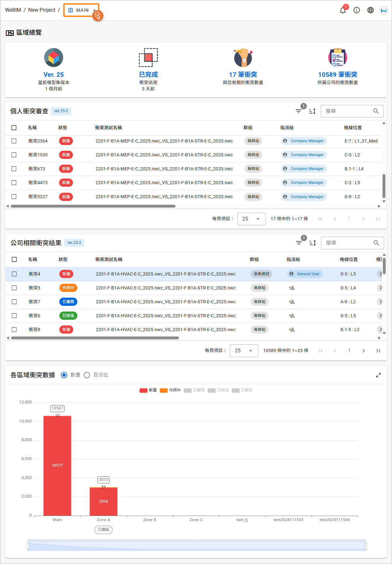Open filter in 個人衝突審查 panel
Image resolution: width=392 pixels, height=564 pixels.
(299, 111)
